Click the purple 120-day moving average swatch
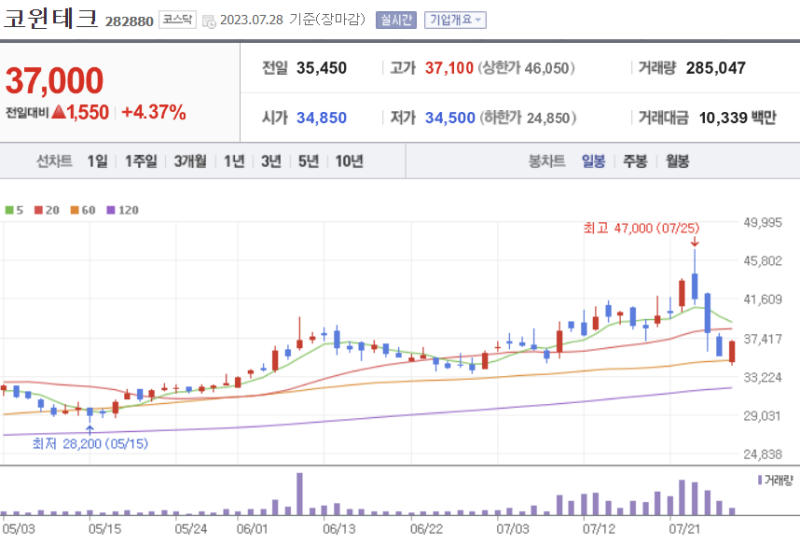 point(111,210)
